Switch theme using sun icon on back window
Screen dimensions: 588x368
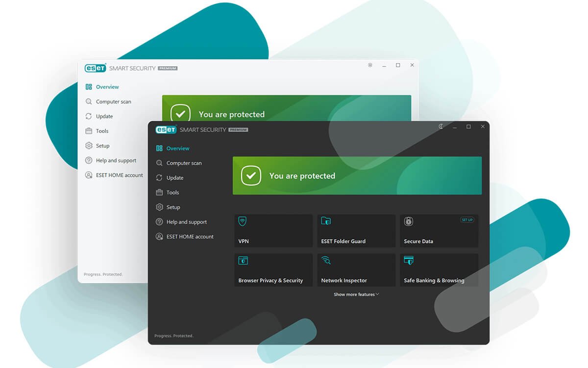[370, 65]
